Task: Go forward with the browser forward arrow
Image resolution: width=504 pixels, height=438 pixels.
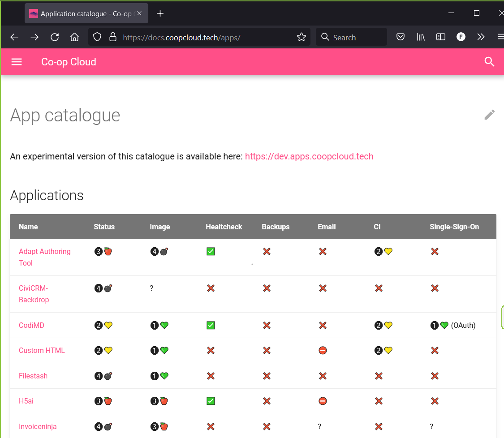Action: (x=34, y=37)
